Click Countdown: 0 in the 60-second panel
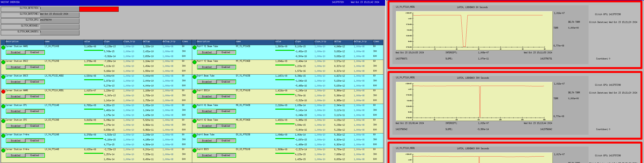Screen dimensions: 644x163 (x=603, y=59)
